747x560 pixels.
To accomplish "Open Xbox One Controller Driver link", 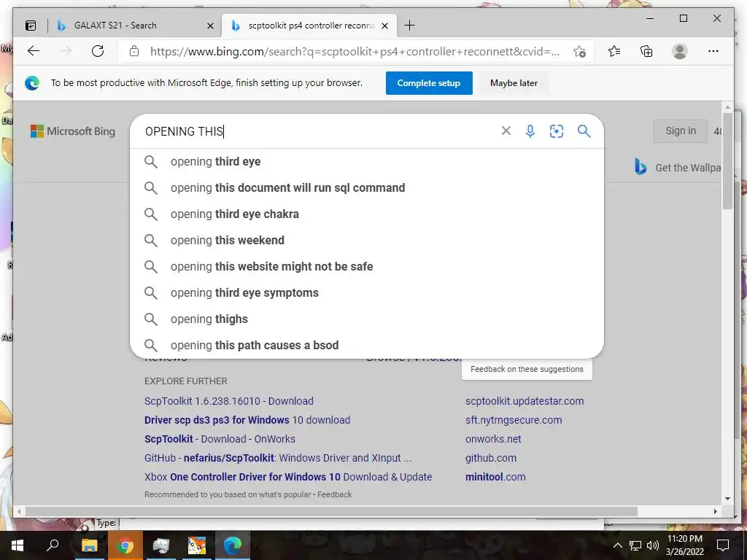I will [288, 477].
